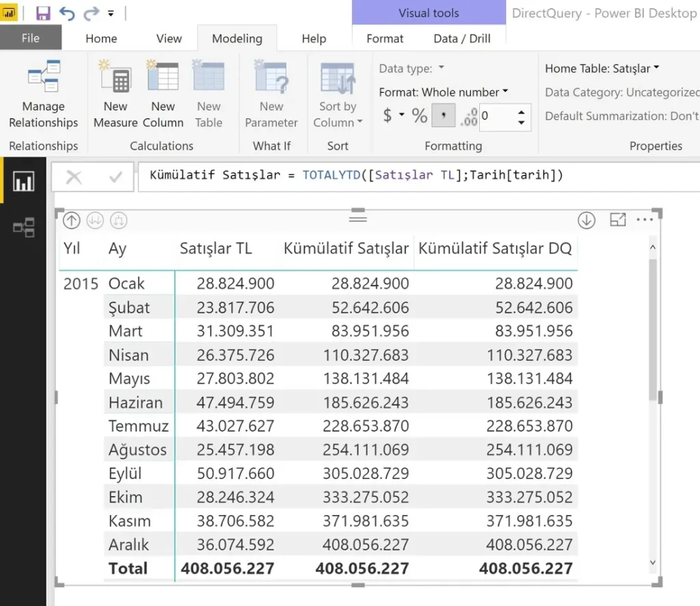This screenshot has height=606, width=700.
Task: Open focus mode for the visual
Action: tap(618, 219)
